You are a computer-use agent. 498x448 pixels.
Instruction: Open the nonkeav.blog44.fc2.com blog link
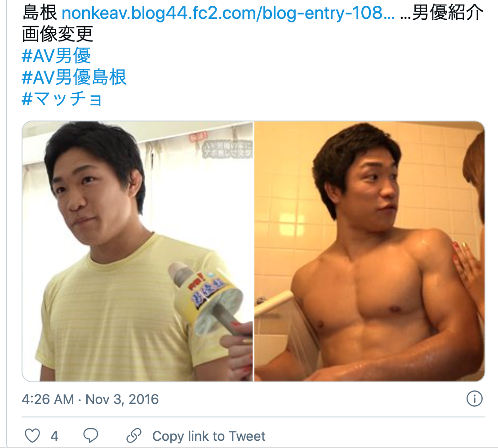pyautogui.click(x=228, y=13)
